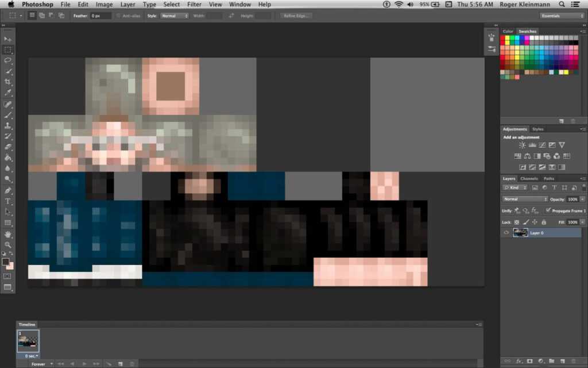
Task: Hide Layer 0 using its eye toggle
Action: (506, 233)
